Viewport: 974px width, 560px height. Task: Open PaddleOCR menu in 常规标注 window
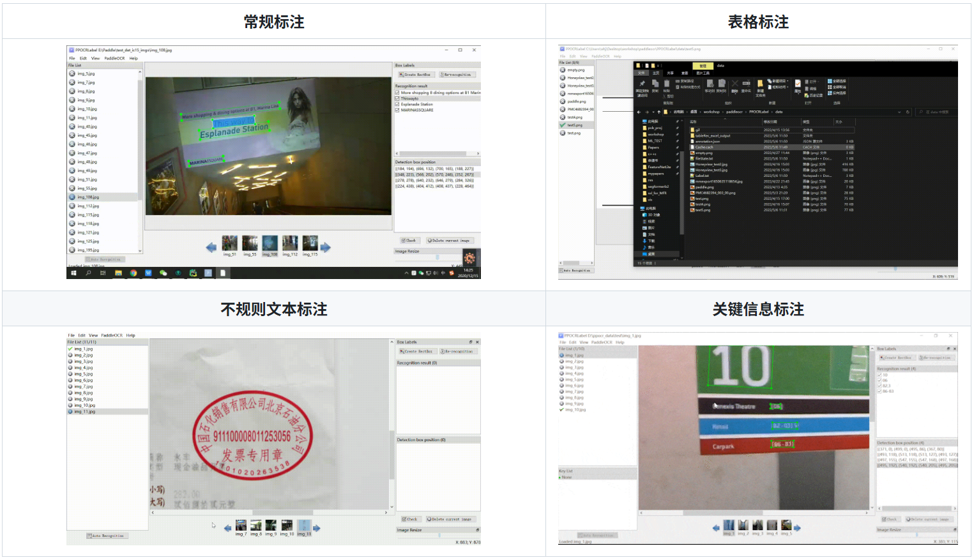point(114,58)
